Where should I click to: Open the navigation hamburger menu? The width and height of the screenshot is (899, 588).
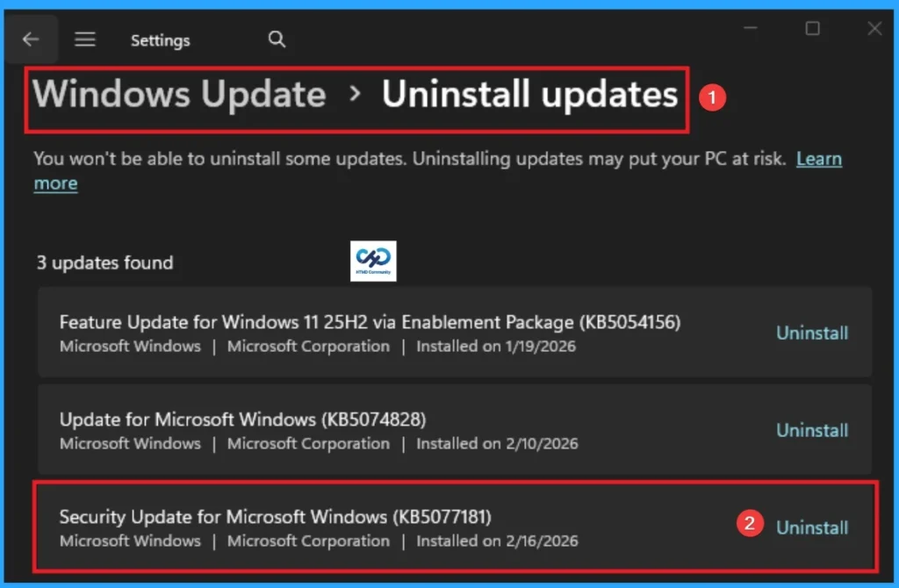[85, 39]
